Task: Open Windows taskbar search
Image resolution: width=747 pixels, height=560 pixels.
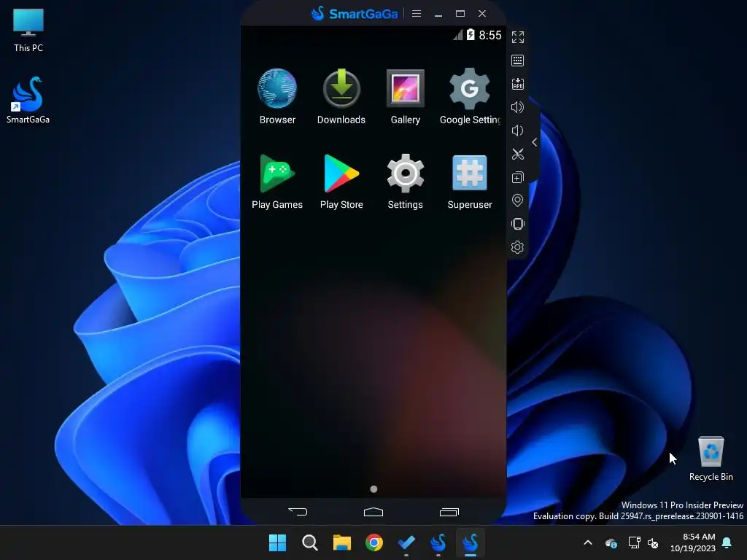Action: [309, 542]
